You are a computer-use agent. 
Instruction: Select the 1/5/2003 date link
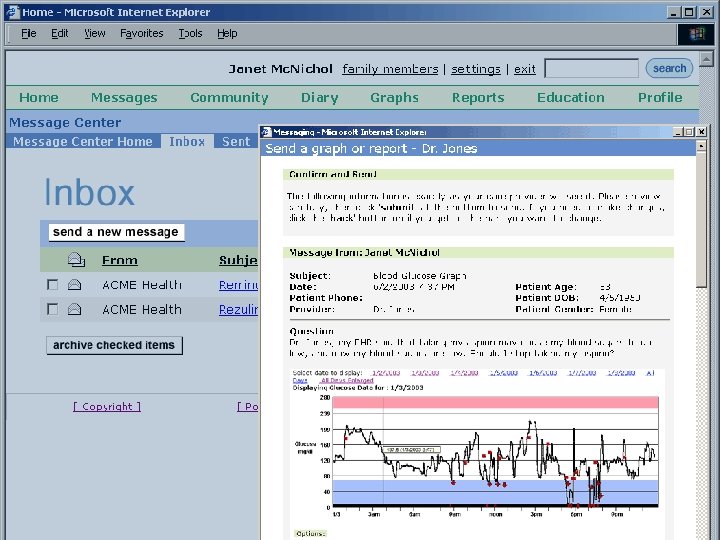(x=503, y=372)
